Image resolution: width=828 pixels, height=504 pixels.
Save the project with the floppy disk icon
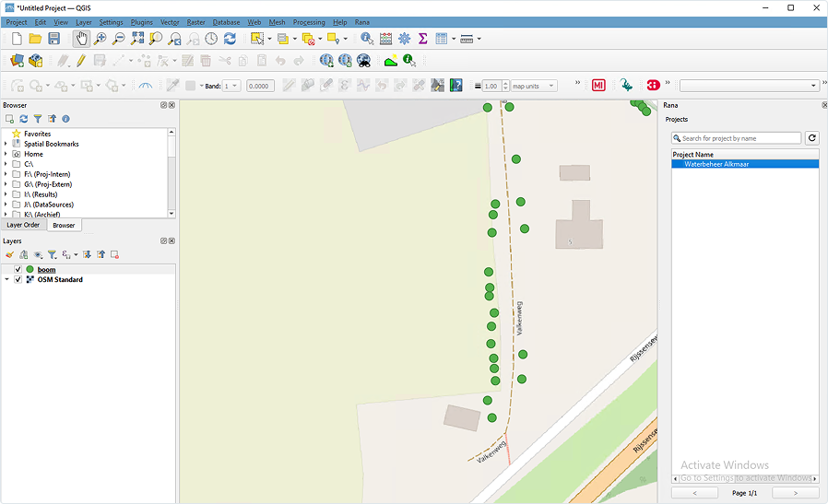click(x=54, y=39)
